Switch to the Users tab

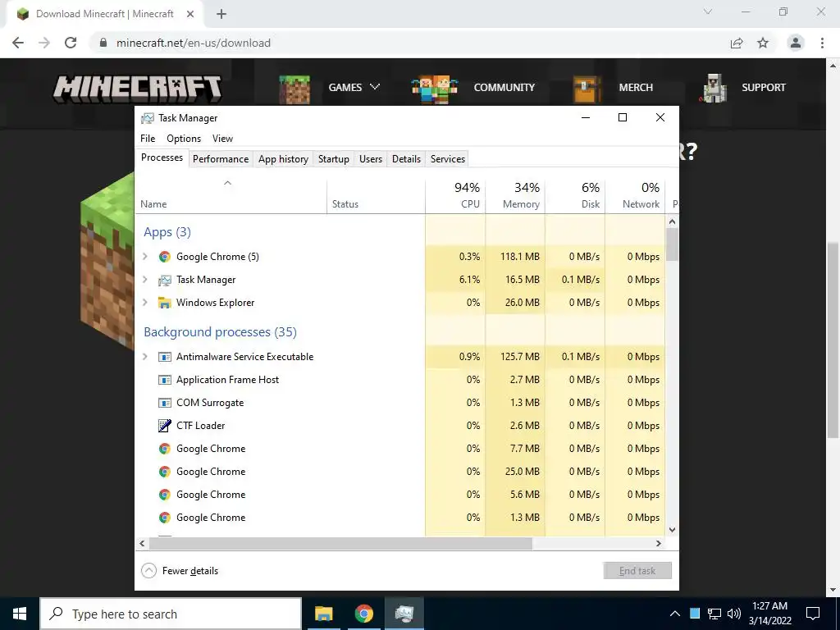pyautogui.click(x=371, y=159)
